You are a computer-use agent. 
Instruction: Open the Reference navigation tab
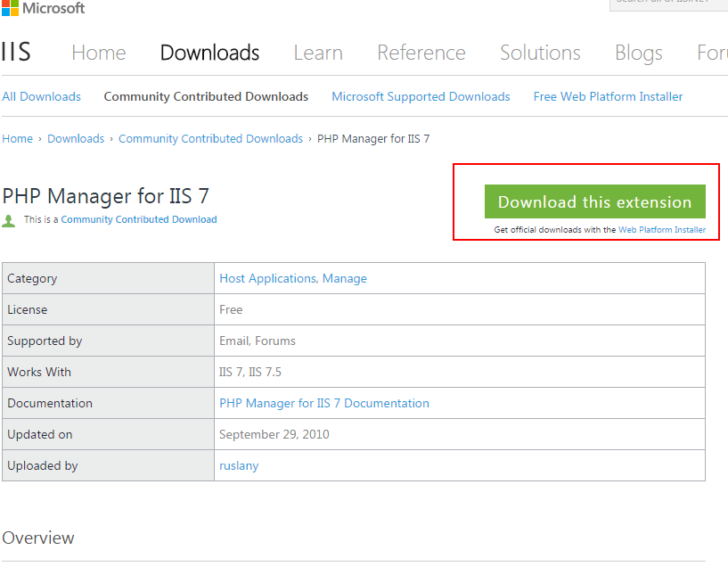click(421, 53)
